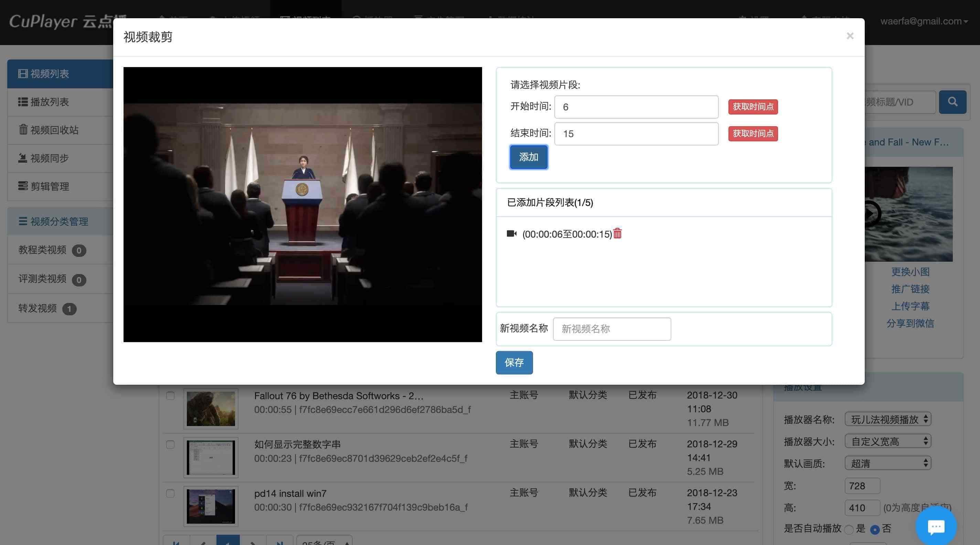Open 剪辑管理 in the sidebar
The width and height of the screenshot is (980, 545).
click(x=60, y=186)
